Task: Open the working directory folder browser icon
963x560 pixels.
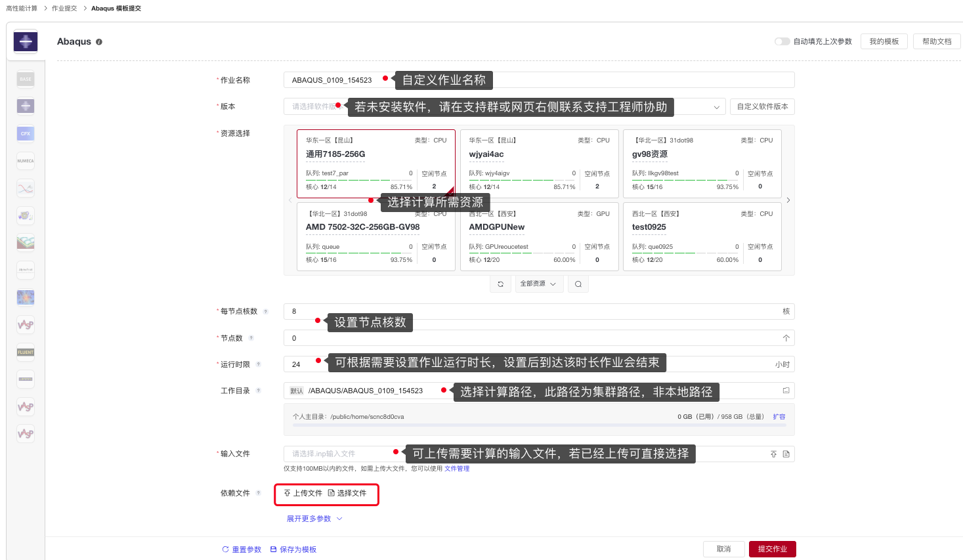Action: point(786,391)
